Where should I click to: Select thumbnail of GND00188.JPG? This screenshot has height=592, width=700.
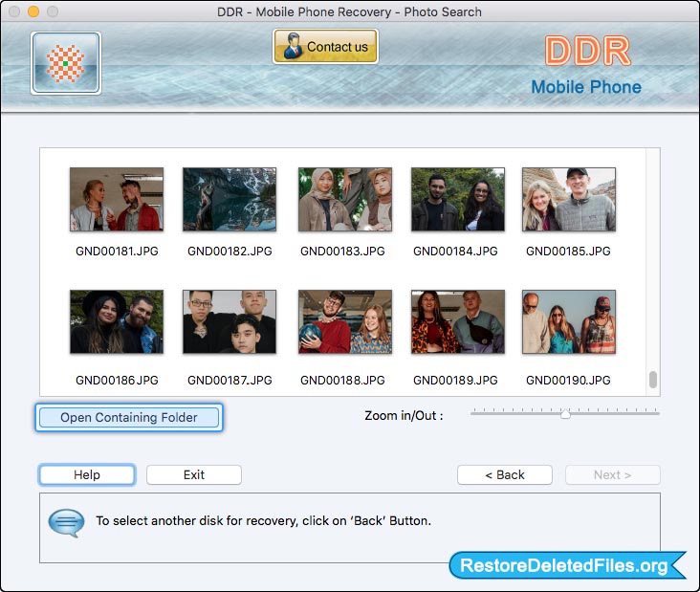point(345,321)
